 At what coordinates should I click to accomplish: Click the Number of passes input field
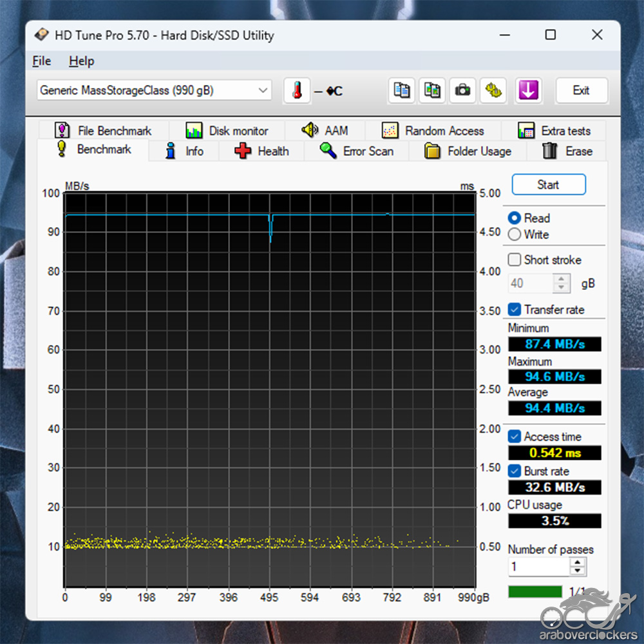pos(538,567)
